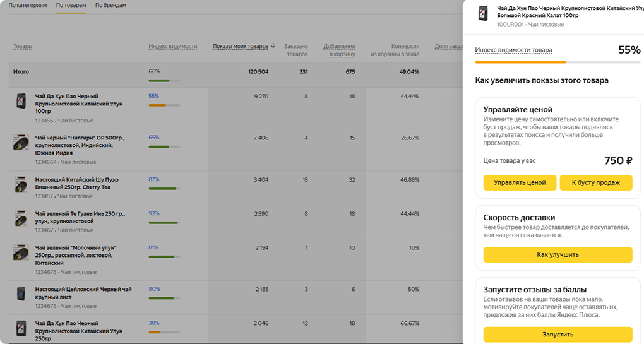Click the Цейлонский Черный чай image
This screenshot has width=644, height=344.
click(x=21, y=294)
